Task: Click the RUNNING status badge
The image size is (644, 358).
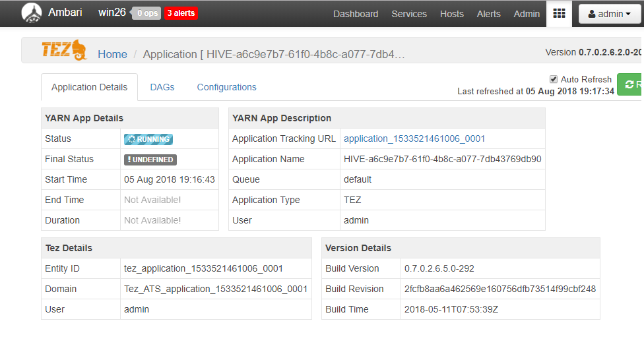Action: [148, 139]
